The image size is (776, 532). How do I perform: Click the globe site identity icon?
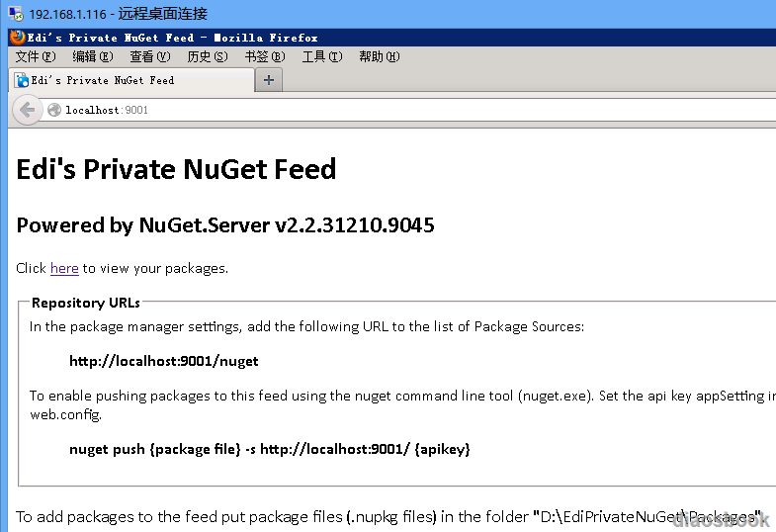click(54, 110)
